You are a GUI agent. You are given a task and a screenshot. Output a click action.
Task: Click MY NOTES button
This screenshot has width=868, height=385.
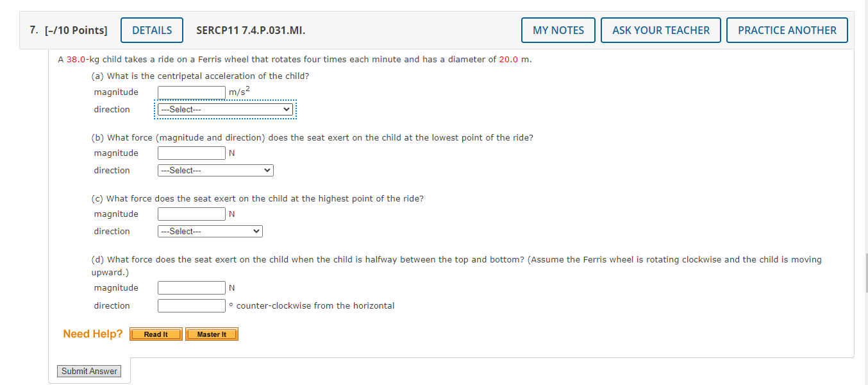557,30
